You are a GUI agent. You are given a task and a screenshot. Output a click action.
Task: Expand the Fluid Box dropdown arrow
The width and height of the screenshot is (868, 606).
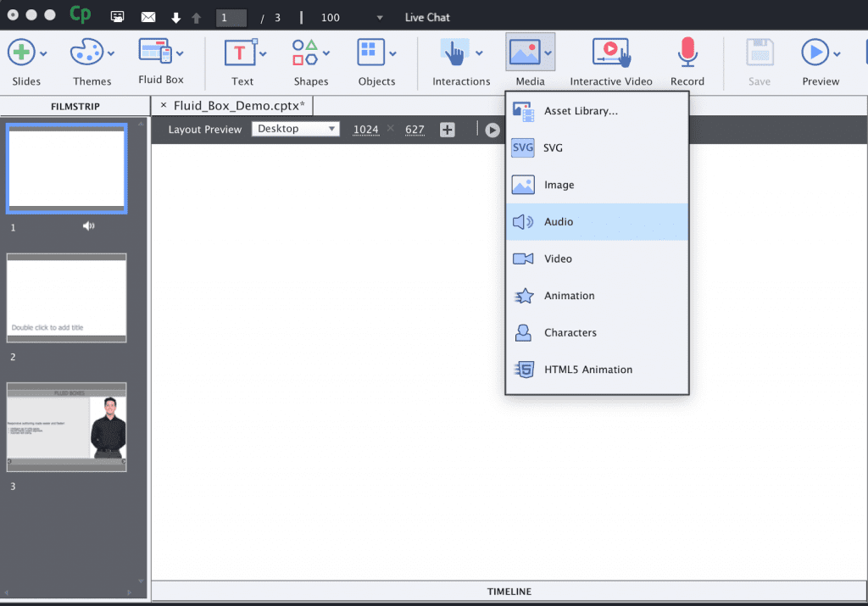click(180, 53)
